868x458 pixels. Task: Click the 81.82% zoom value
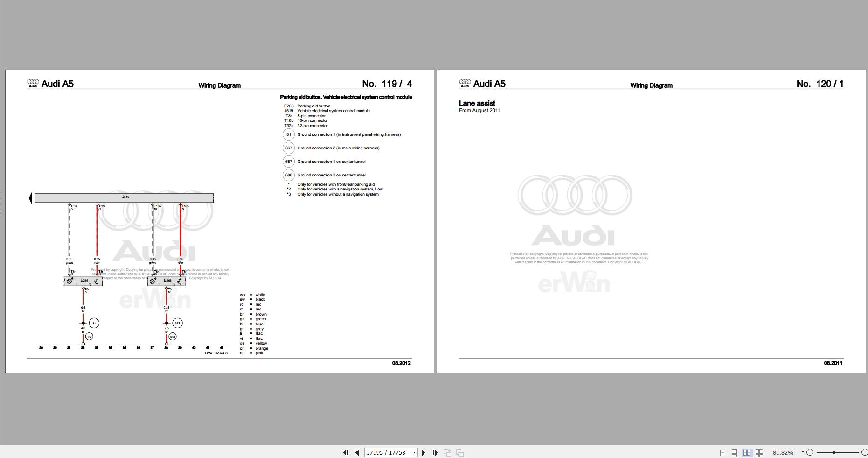(x=783, y=452)
